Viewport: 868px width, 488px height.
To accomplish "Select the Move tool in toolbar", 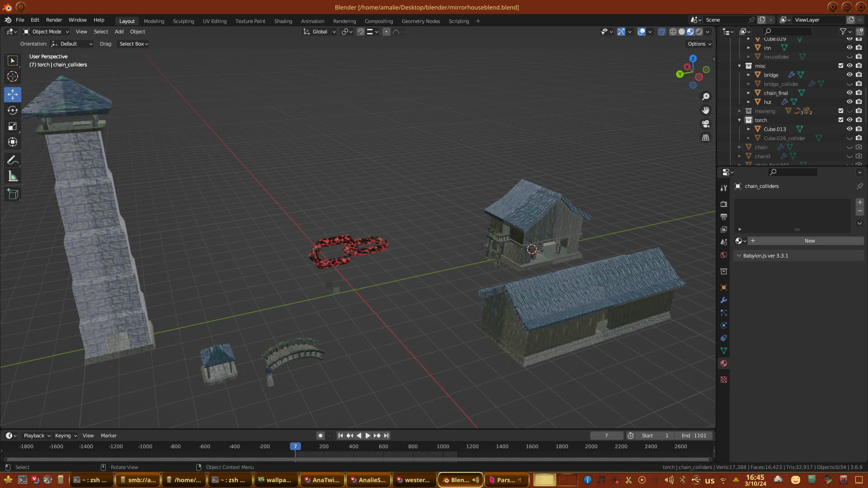I will tap(13, 94).
